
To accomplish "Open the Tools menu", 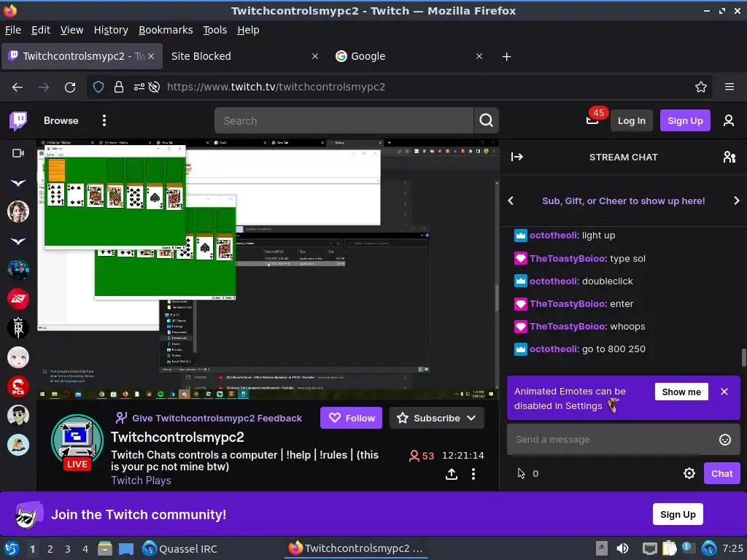I will click(215, 30).
